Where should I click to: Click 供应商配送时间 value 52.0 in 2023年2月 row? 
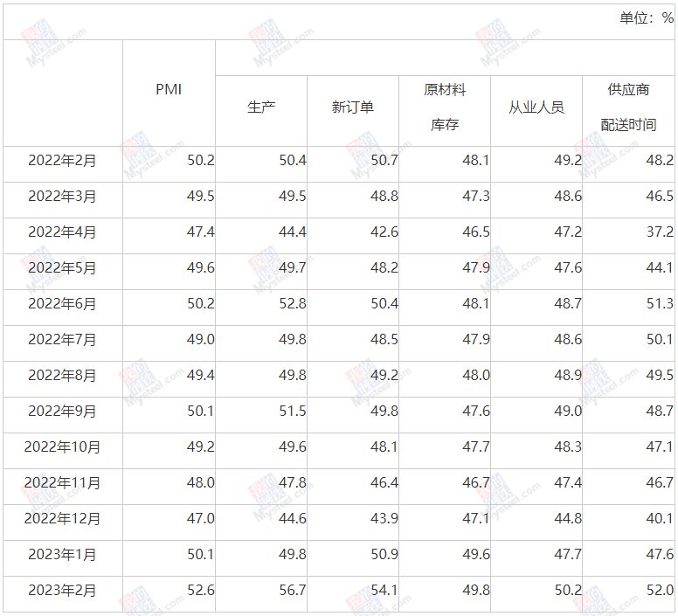[x=660, y=590]
